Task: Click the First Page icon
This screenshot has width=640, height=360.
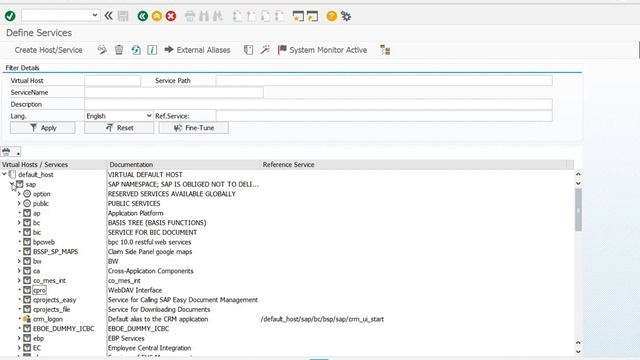Action: coord(237,16)
